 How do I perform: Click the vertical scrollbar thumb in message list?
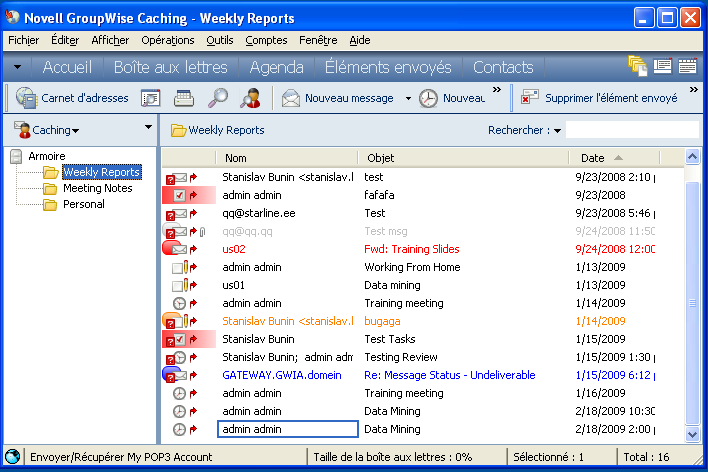692,303
